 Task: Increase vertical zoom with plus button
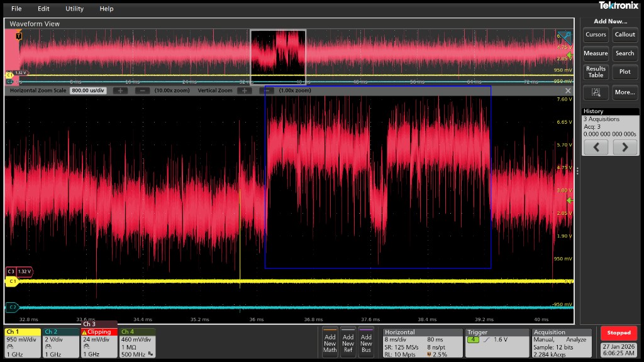click(x=245, y=90)
